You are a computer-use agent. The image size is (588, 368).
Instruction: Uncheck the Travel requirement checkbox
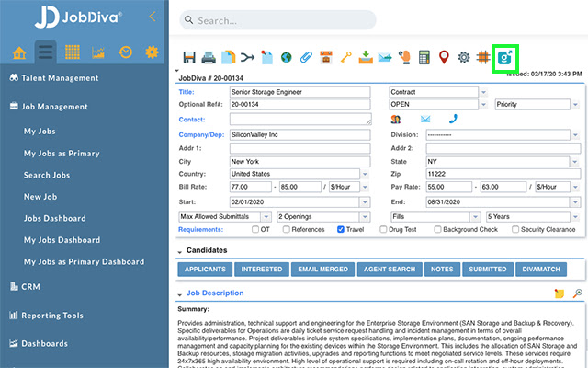pos(341,229)
